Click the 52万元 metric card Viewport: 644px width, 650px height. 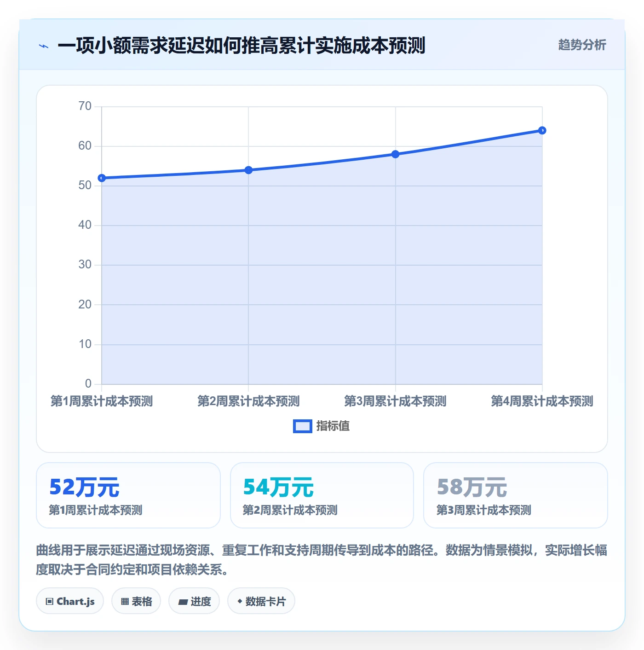point(128,495)
